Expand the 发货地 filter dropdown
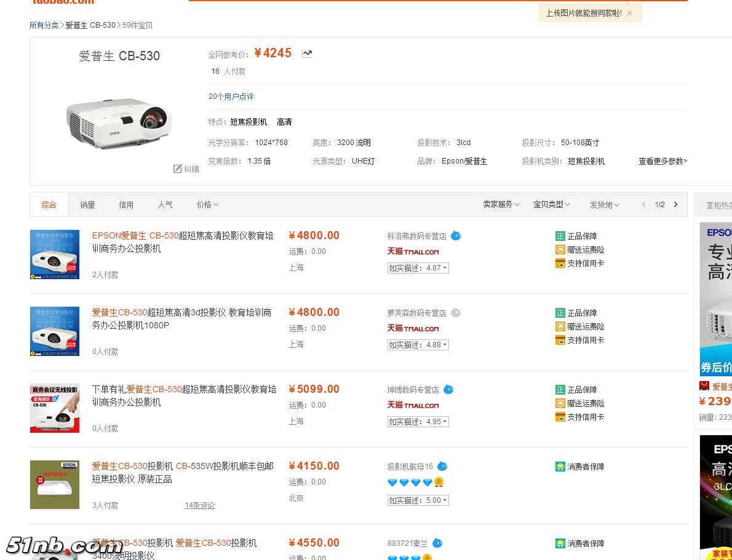Viewport: 732px width, 560px height. click(x=603, y=204)
